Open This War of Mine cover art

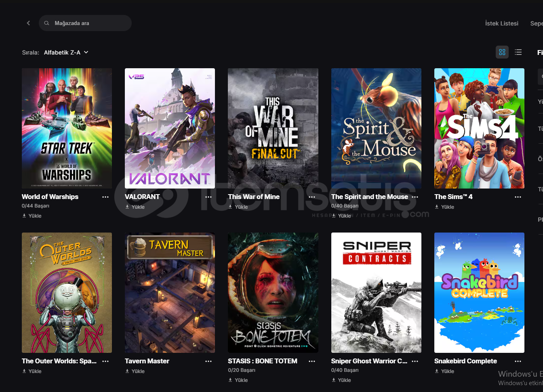[x=273, y=128]
